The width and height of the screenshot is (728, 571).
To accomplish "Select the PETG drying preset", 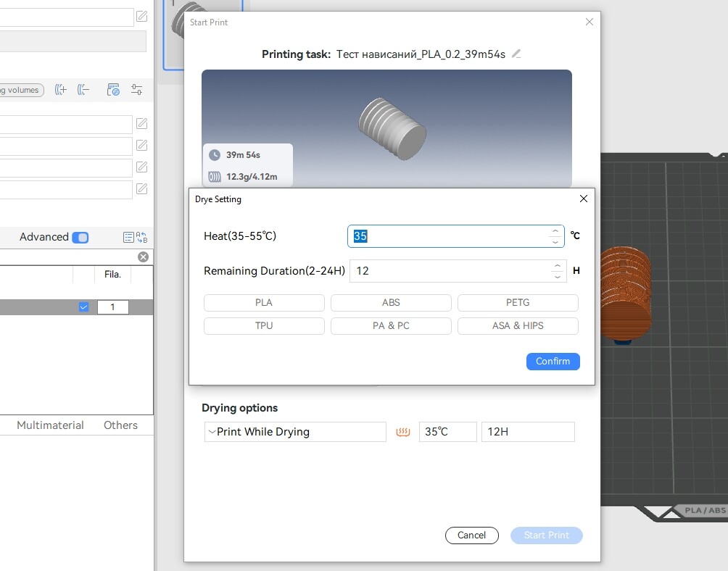I will click(x=518, y=302).
